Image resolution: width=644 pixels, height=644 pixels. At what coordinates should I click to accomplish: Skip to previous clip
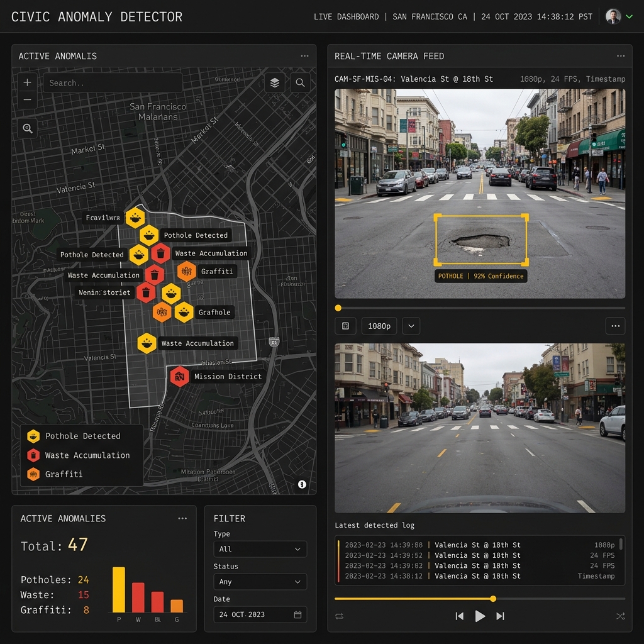click(x=460, y=616)
